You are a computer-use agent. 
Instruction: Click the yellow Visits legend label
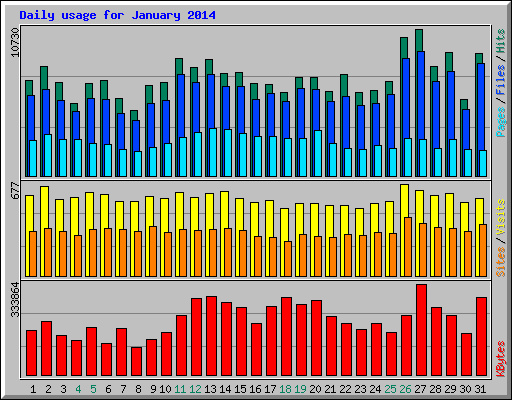[500, 218]
